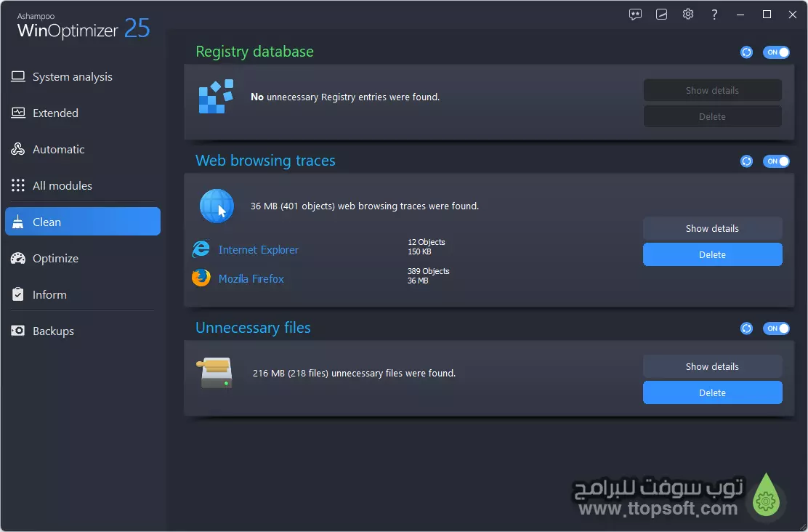Image resolution: width=808 pixels, height=532 pixels.
Task: Open the System analysis section
Action: click(82, 77)
